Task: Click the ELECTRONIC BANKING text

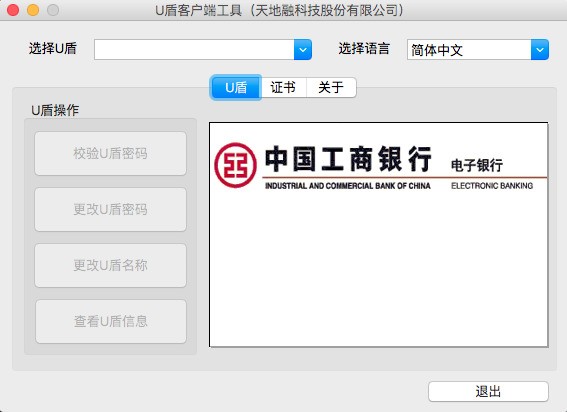Action: (x=492, y=186)
